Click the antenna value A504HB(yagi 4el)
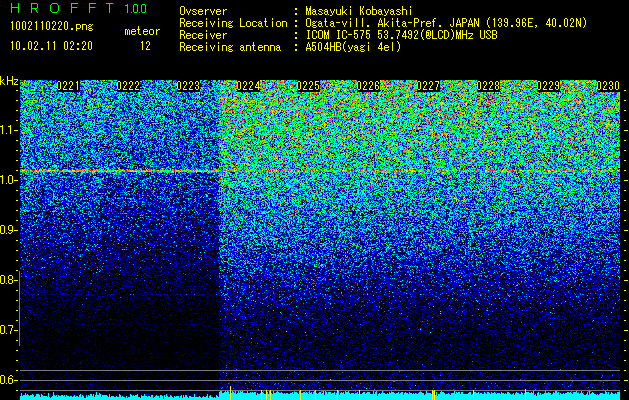 [353, 47]
